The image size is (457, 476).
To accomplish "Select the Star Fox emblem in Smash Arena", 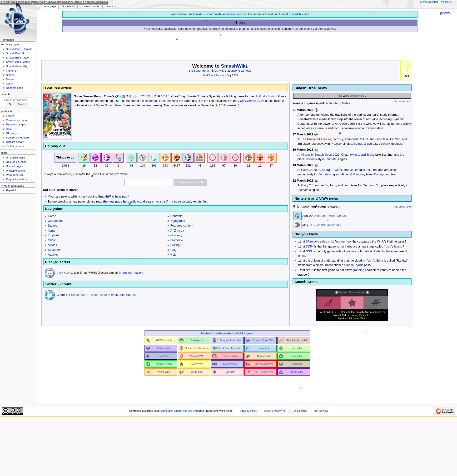I will tap(376, 302).
